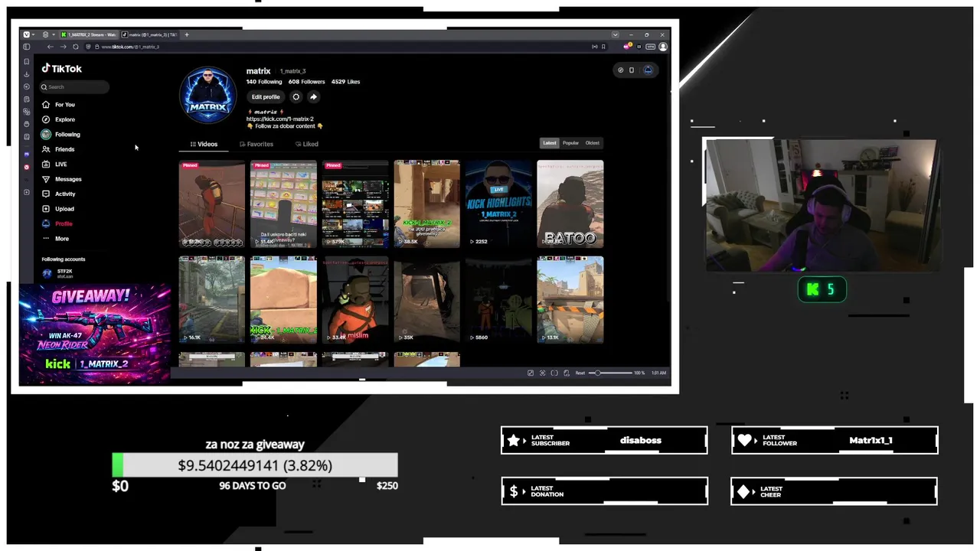Switch to Liked tab on profile
980x551 pixels.
pyautogui.click(x=307, y=144)
